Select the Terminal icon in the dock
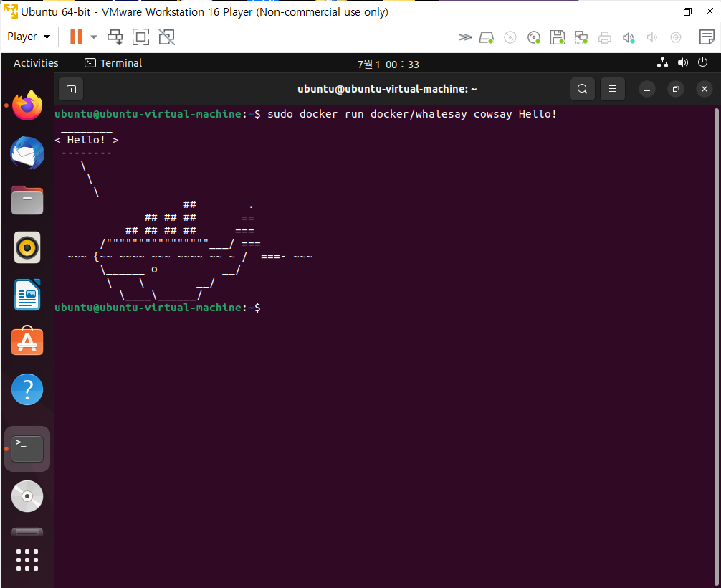The height and width of the screenshot is (588, 721). tap(27, 449)
